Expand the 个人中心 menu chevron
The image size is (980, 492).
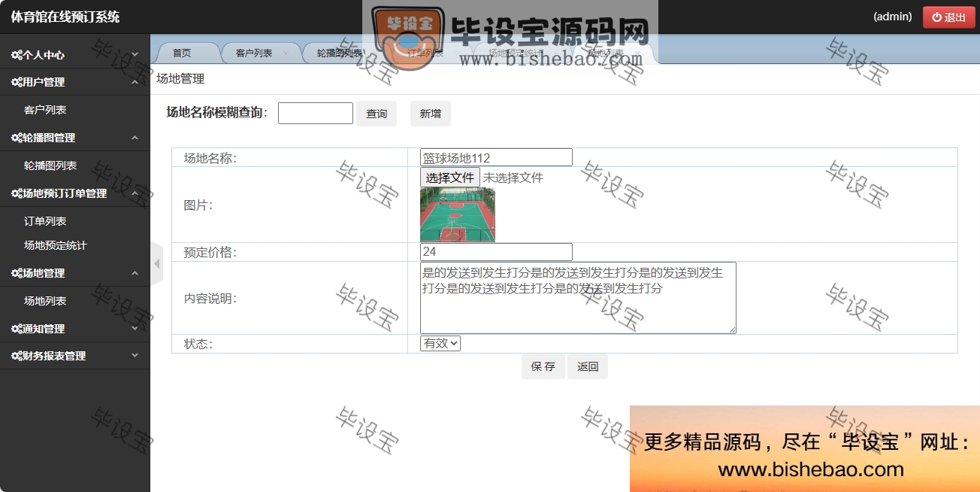pos(135,55)
